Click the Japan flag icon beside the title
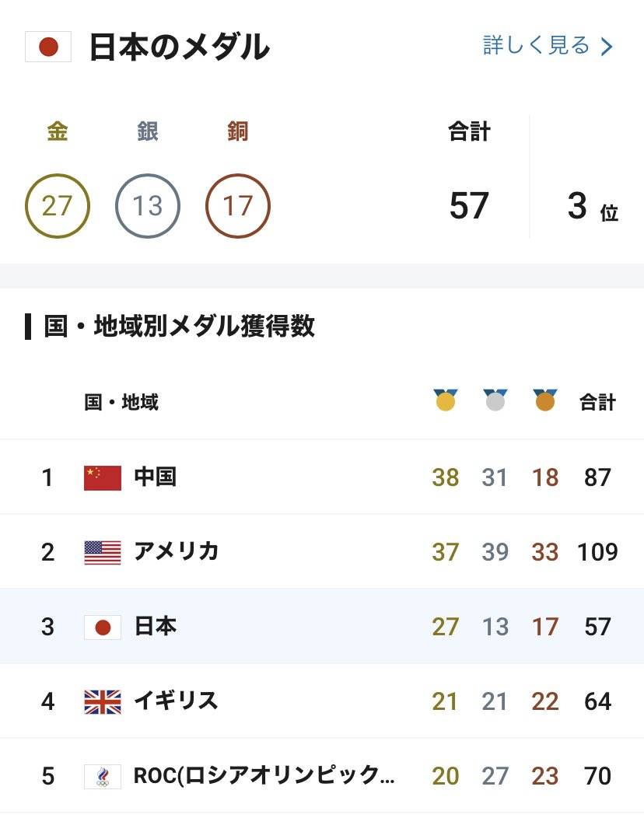Viewport: 644px width, 818px height. tap(48, 47)
